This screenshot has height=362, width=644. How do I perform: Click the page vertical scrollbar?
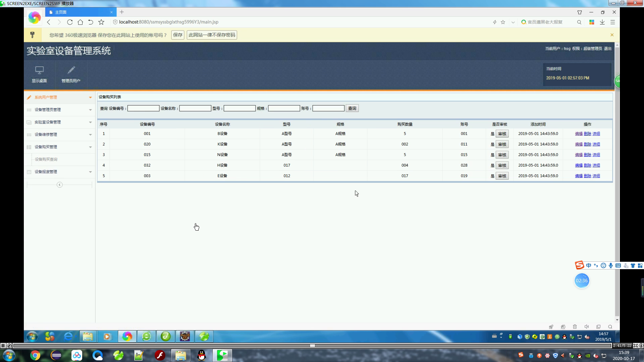click(617, 181)
